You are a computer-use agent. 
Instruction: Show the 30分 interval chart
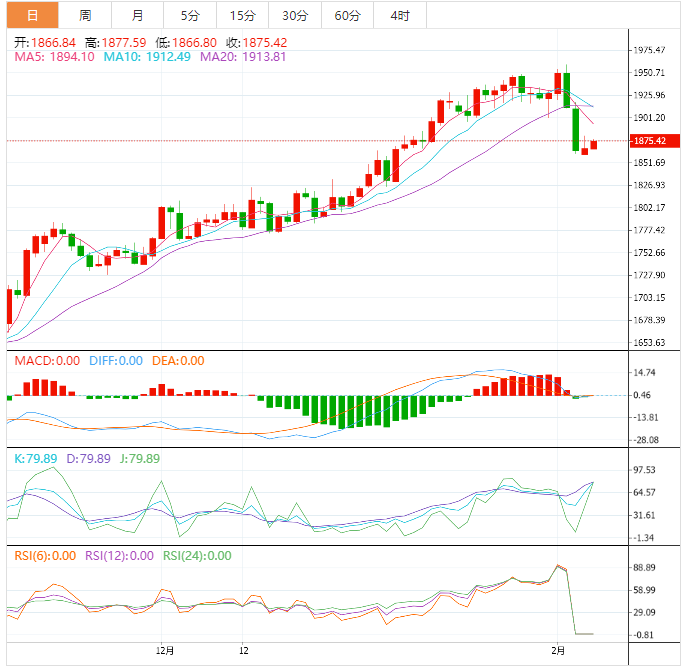pyautogui.click(x=295, y=15)
